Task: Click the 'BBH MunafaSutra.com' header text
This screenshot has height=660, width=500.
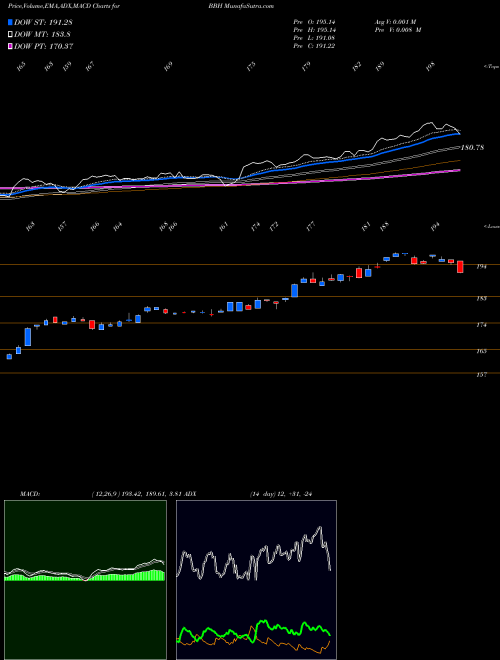Action: point(241,6)
